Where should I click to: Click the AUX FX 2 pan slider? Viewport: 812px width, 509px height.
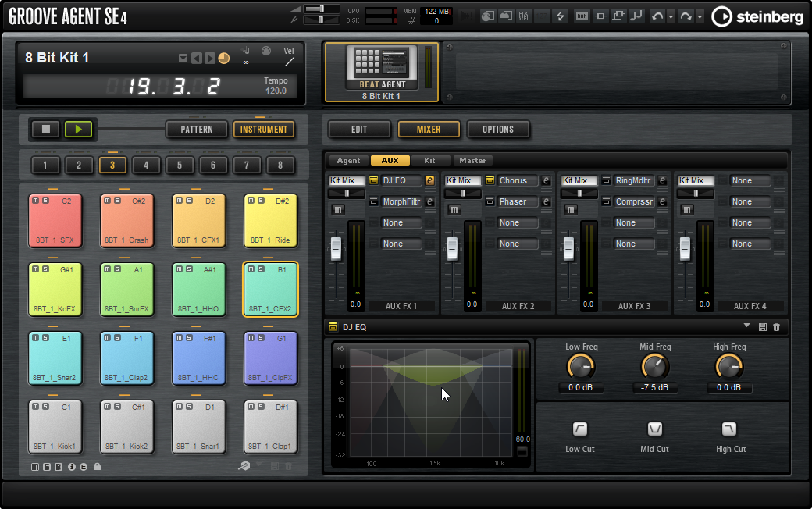[x=462, y=194]
